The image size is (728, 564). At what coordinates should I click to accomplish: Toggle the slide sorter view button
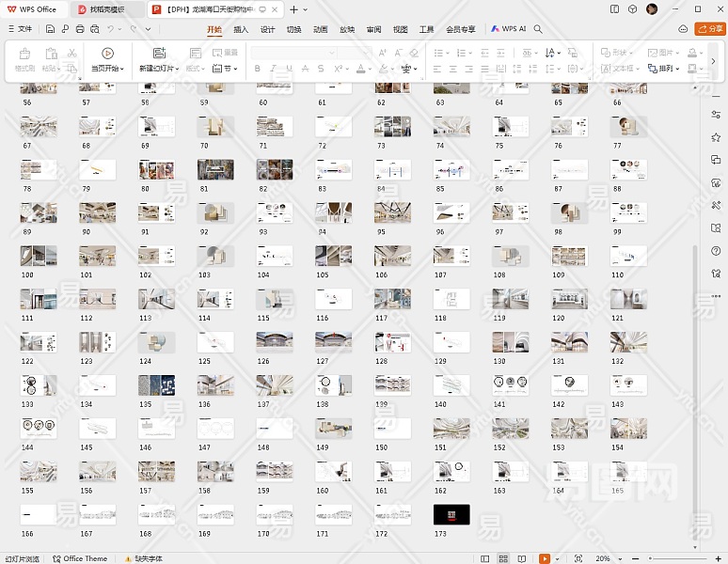[x=504, y=558]
